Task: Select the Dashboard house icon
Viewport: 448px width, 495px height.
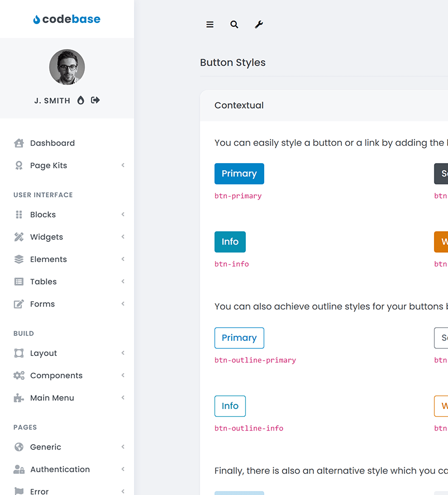Action: (18, 143)
